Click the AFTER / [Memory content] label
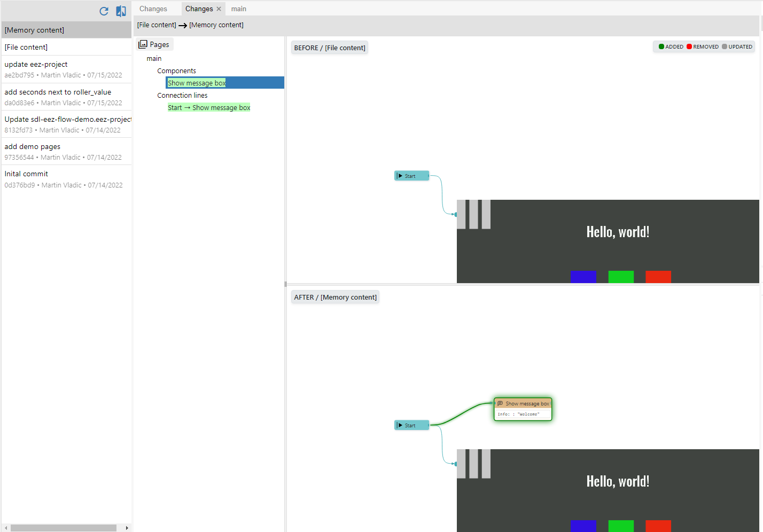Screen dimensions: 763x532 [335, 297]
